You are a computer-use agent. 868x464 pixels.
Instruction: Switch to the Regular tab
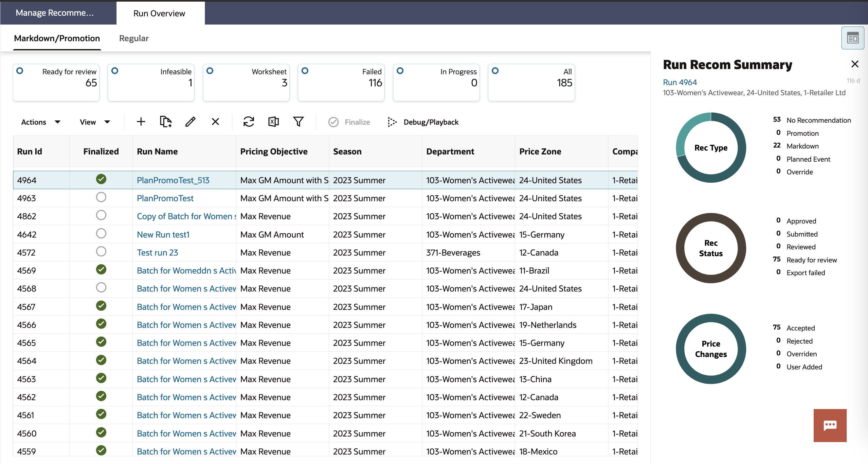pyautogui.click(x=134, y=38)
